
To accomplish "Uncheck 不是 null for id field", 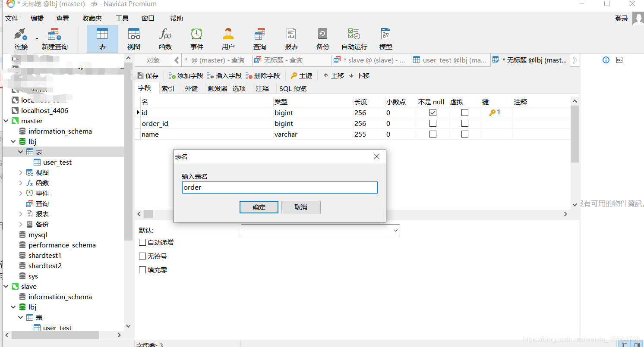I will [x=433, y=113].
